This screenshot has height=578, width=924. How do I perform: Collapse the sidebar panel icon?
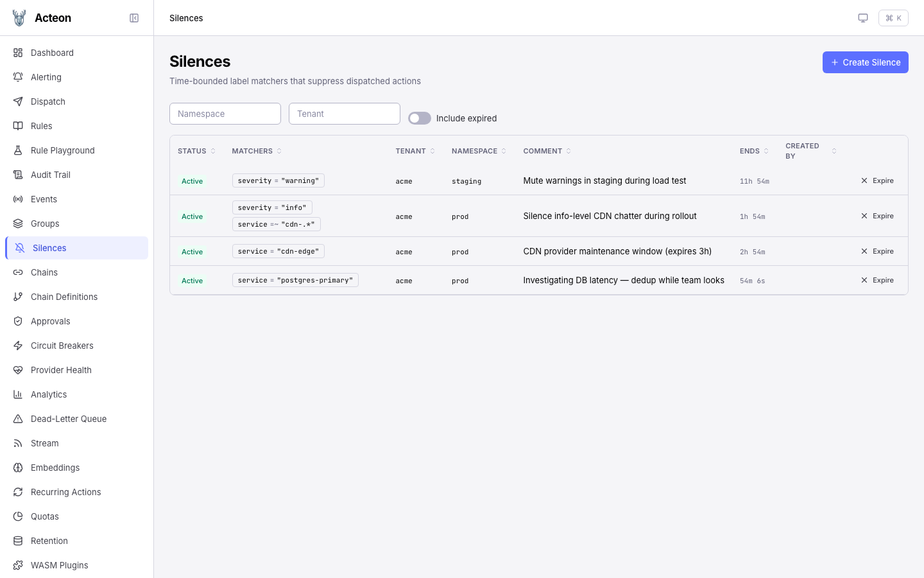pos(134,18)
